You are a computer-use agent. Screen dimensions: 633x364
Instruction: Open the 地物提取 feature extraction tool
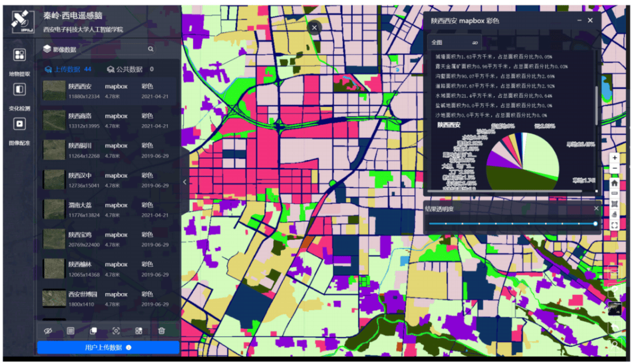click(x=19, y=55)
